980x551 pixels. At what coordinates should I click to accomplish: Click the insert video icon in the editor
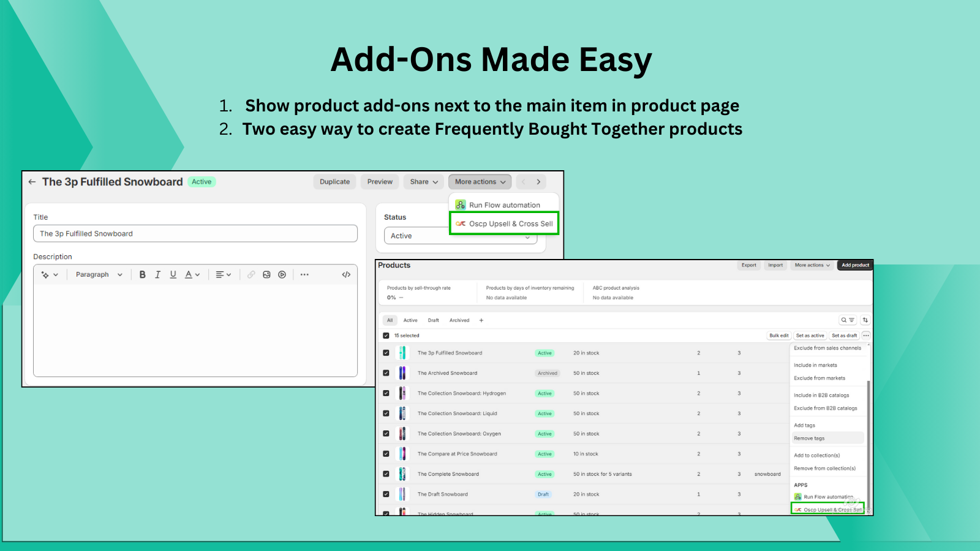pyautogui.click(x=282, y=275)
